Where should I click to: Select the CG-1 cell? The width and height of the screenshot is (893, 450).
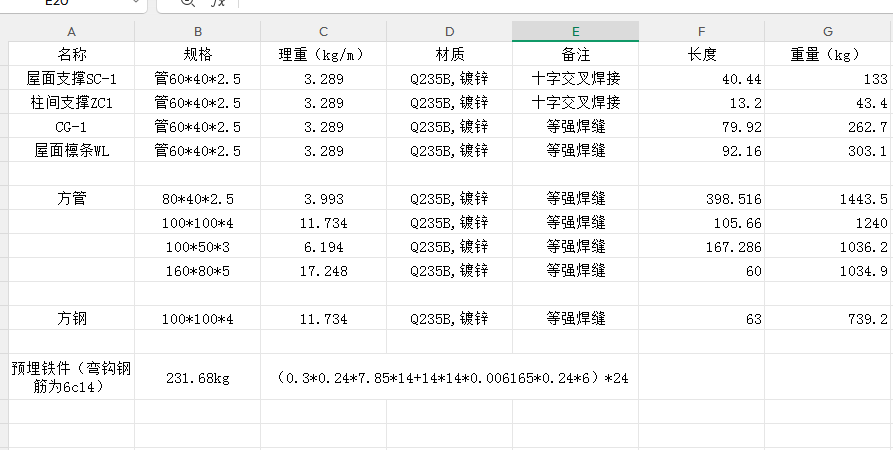pos(71,126)
